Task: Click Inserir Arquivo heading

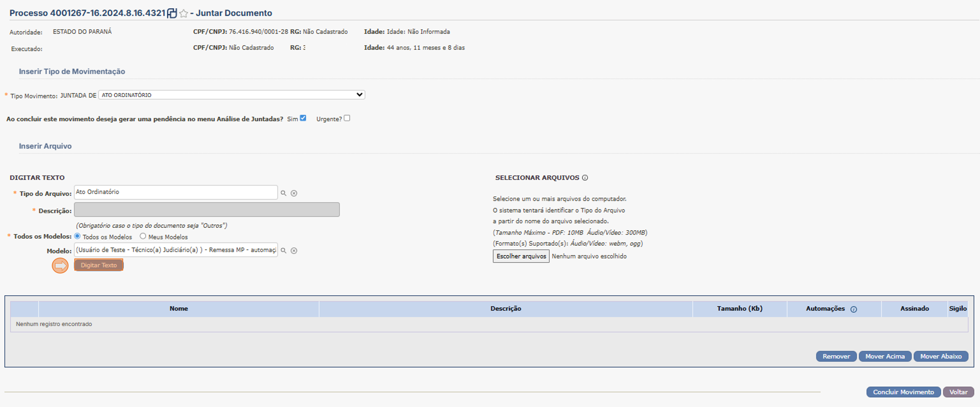Action: 45,146
